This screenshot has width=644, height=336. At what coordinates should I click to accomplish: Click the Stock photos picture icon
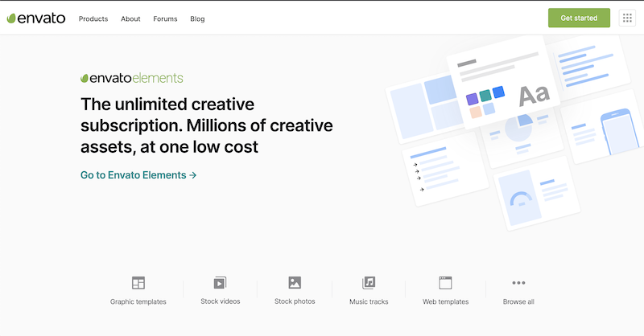click(295, 282)
